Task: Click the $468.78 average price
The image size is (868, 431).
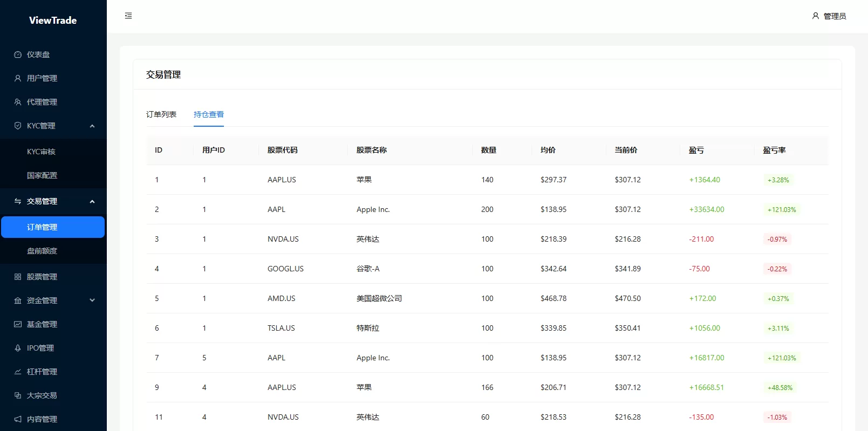Action: 553,298
